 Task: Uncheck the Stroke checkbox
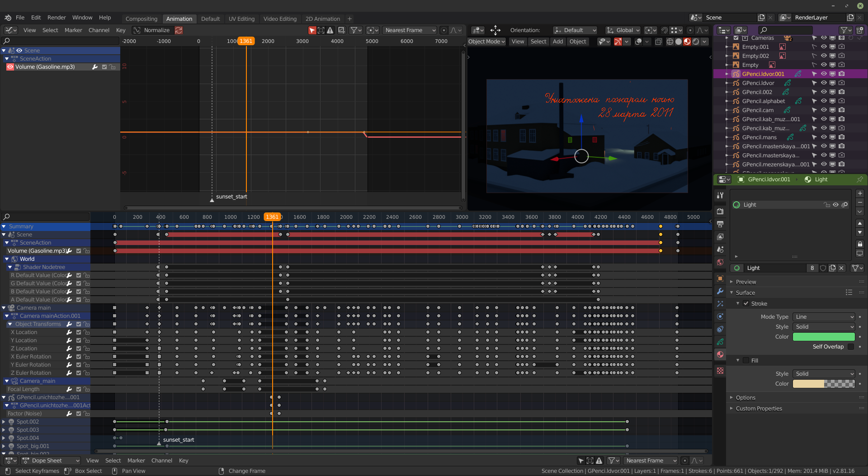click(x=746, y=304)
